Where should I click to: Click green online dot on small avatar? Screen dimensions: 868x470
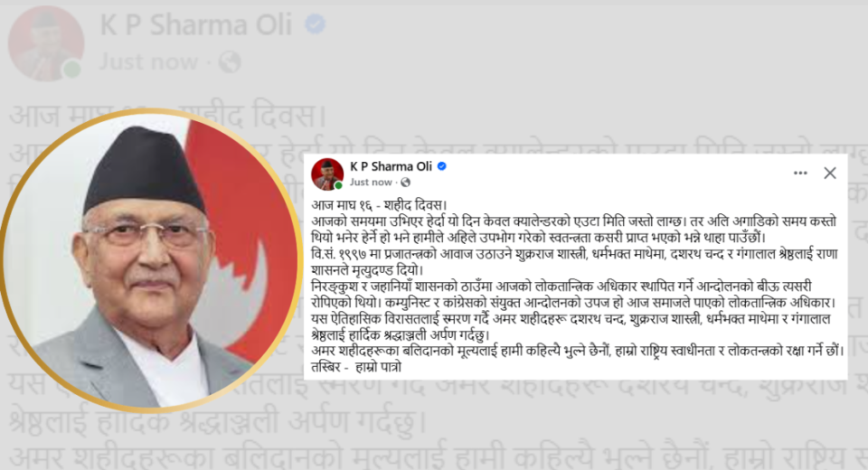tap(337, 185)
